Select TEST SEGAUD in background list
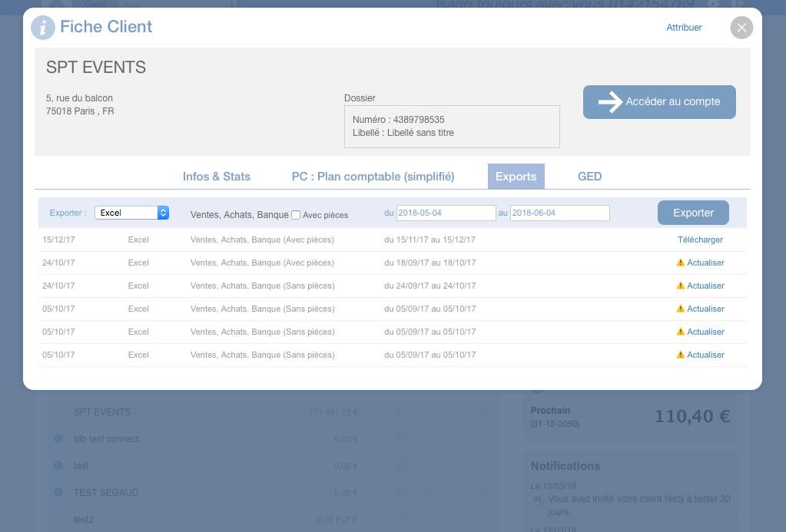The image size is (786, 532). tap(106, 492)
